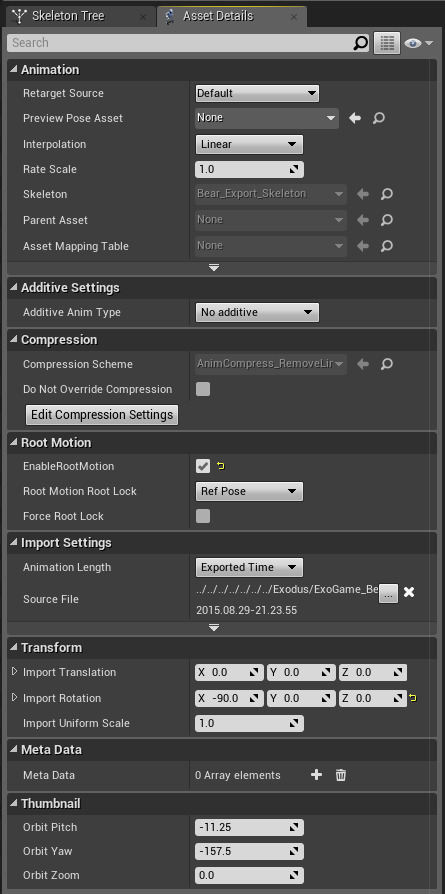Expand the Import Translation row
The width and height of the screenshot is (445, 894).
point(15,672)
